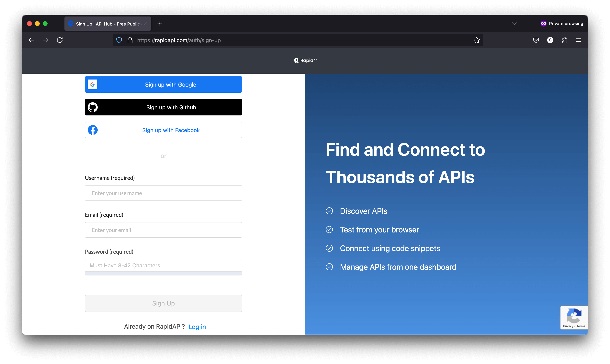Open the list all tabs chevron

[514, 23]
